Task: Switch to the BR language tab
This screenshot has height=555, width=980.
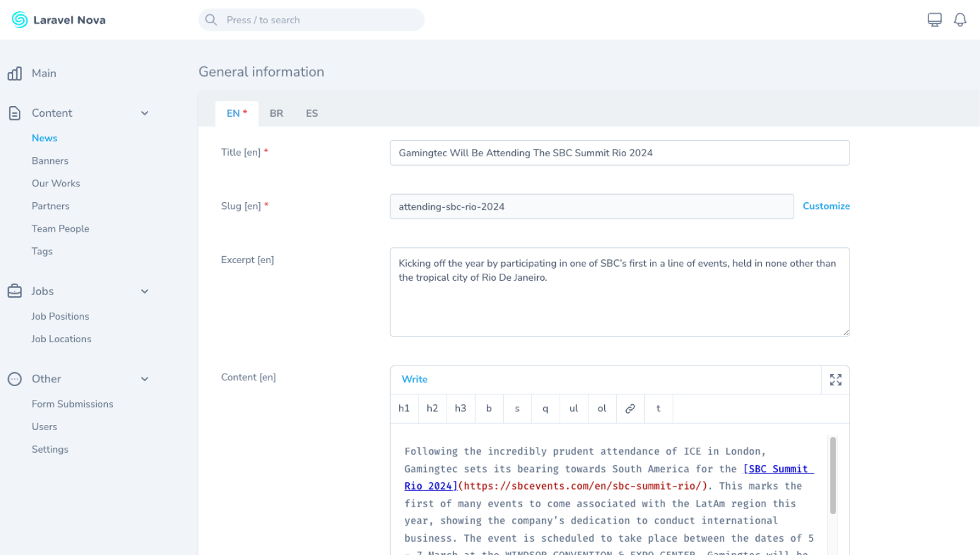Action: click(276, 114)
